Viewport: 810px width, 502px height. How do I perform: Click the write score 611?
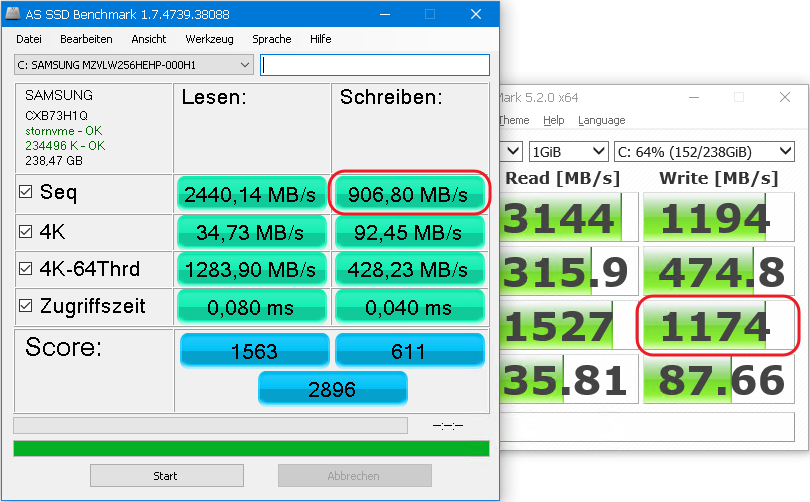click(409, 351)
